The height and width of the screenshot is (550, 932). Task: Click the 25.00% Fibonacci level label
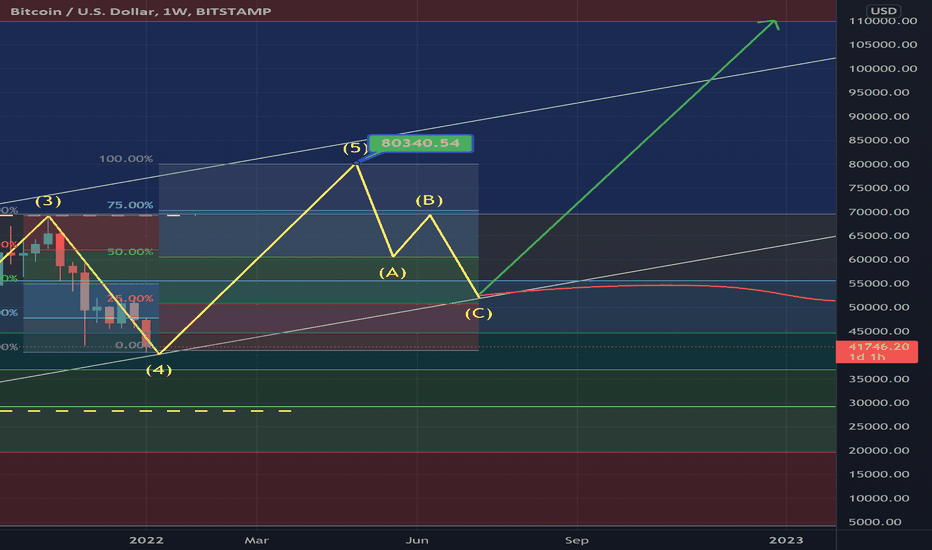tap(130, 298)
